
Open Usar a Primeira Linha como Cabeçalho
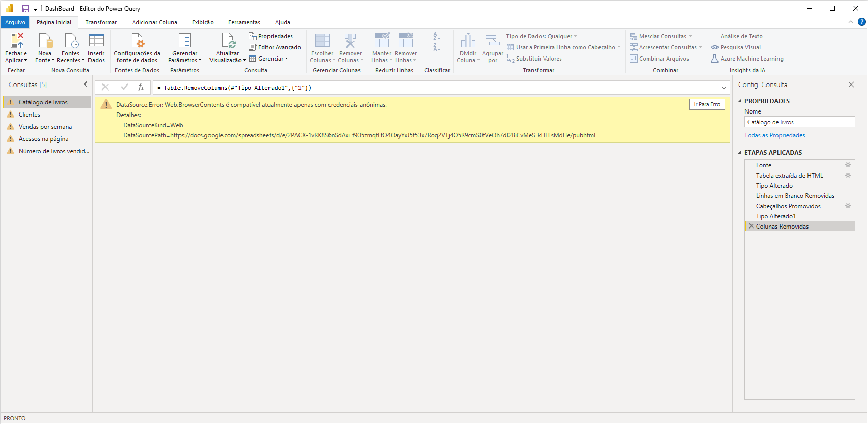click(x=563, y=47)
